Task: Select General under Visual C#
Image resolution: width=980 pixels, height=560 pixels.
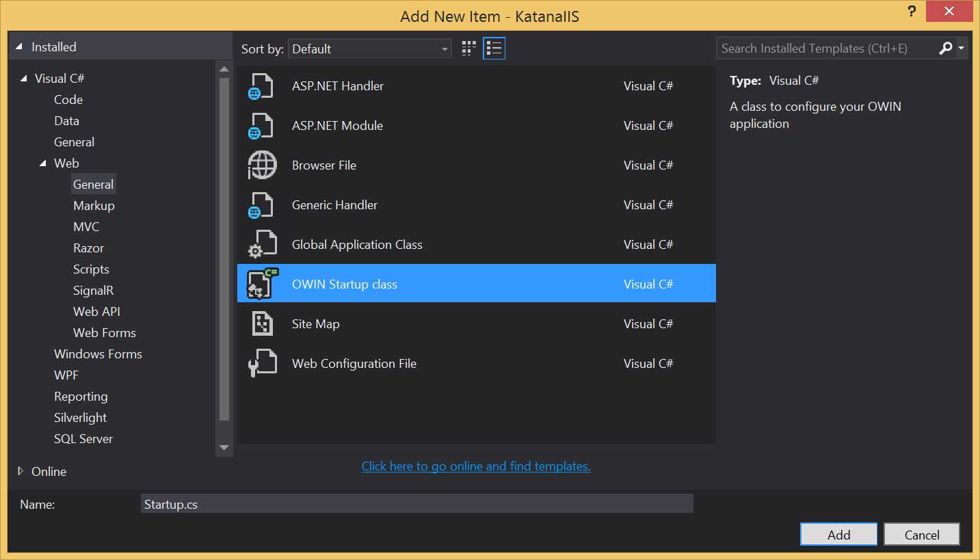Action: pos(74,142)
